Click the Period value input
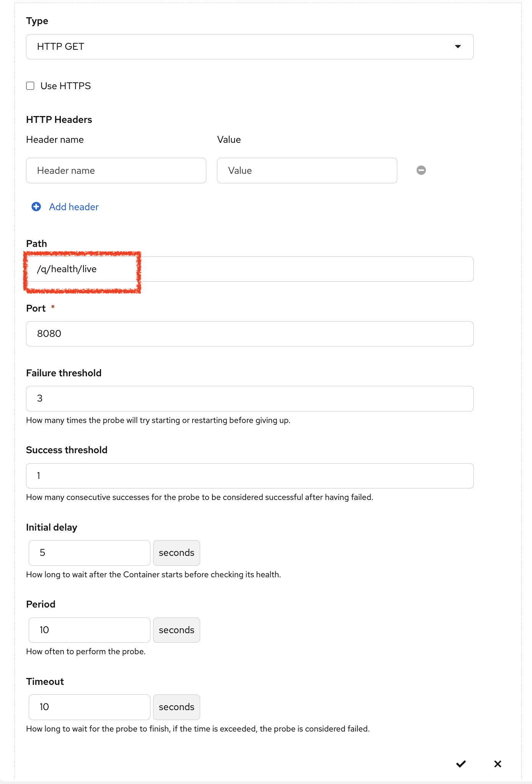 (x=89, y=630)
